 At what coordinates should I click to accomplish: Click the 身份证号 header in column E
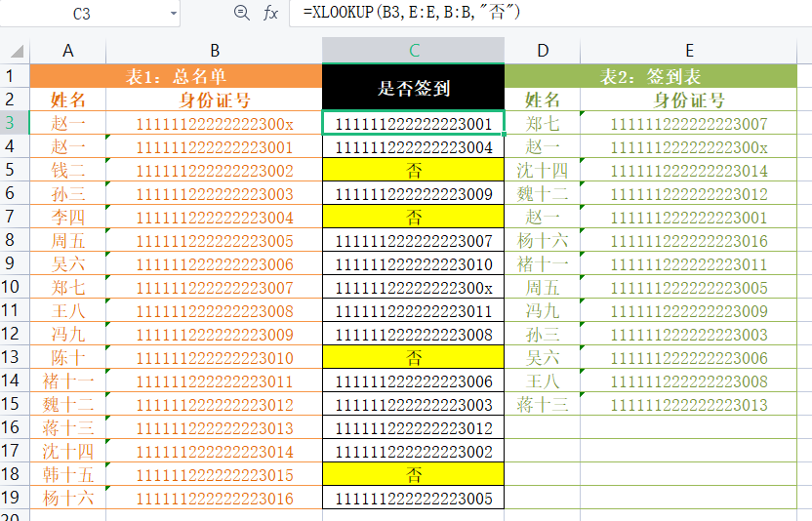[689, 100]
